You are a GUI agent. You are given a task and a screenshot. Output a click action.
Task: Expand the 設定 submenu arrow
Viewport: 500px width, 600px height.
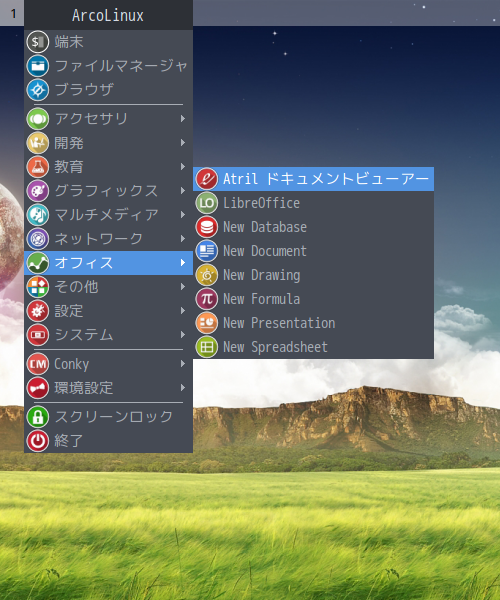[183, 311]
